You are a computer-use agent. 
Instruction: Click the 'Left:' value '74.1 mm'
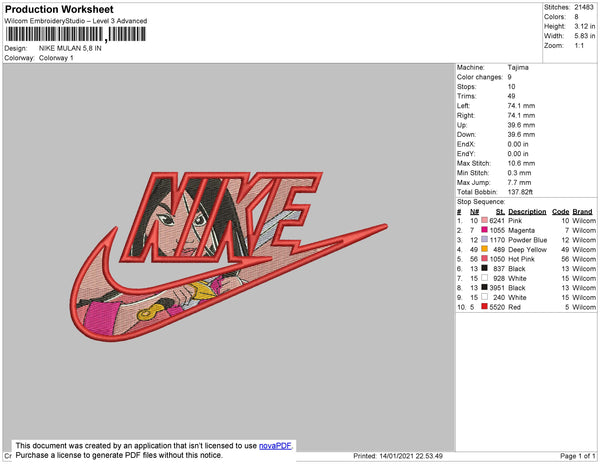click(x=521, y=106)
